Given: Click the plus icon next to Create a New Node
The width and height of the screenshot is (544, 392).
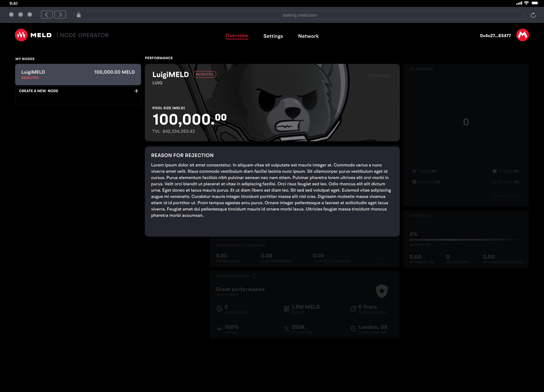Looking at the screenshot, I should [x=136, y=91].
